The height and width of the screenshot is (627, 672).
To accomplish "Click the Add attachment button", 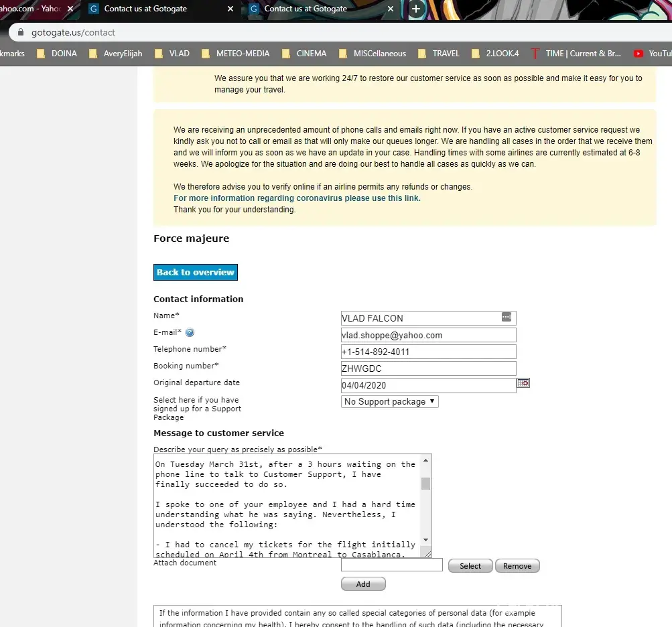I will [x=363, y=583].
